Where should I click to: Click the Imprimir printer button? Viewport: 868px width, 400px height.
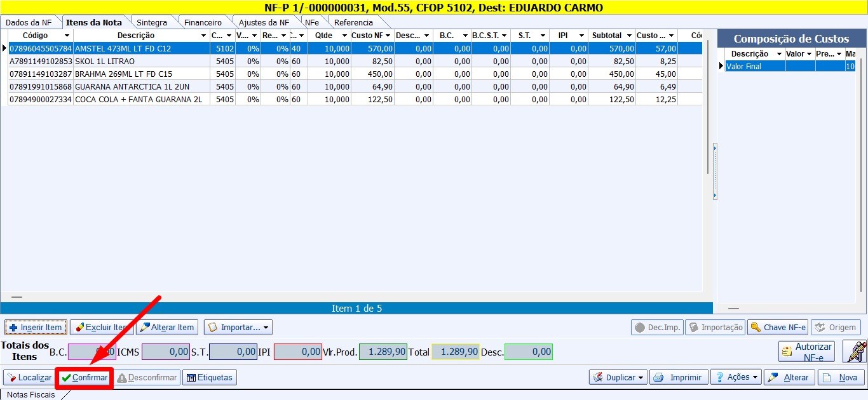679,378
